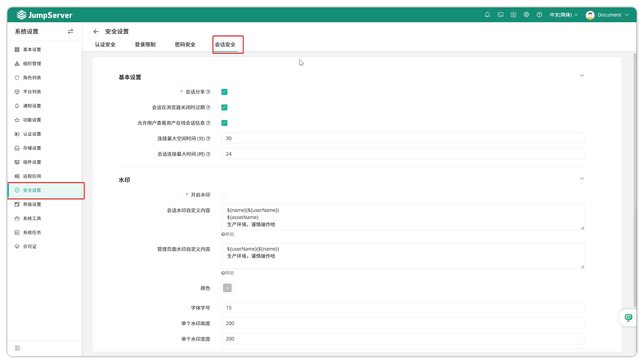Switch to the 密码安全 tab
644x361 pixels.
pos(185,44)
